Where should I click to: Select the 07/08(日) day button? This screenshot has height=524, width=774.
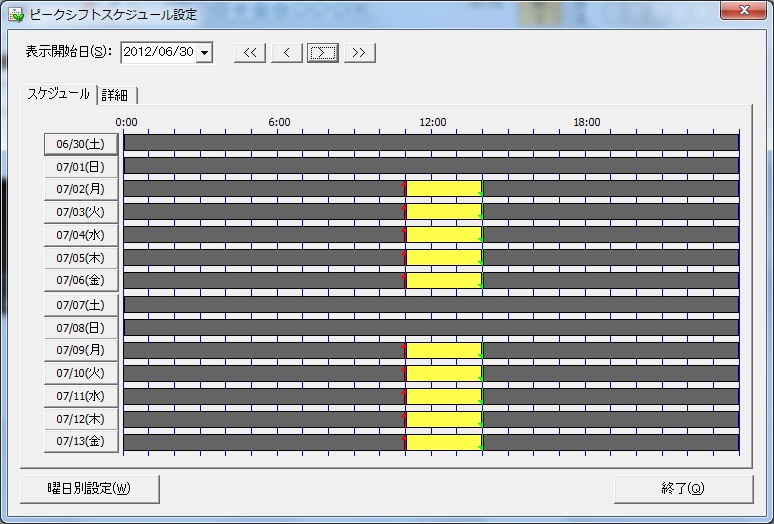81,328
